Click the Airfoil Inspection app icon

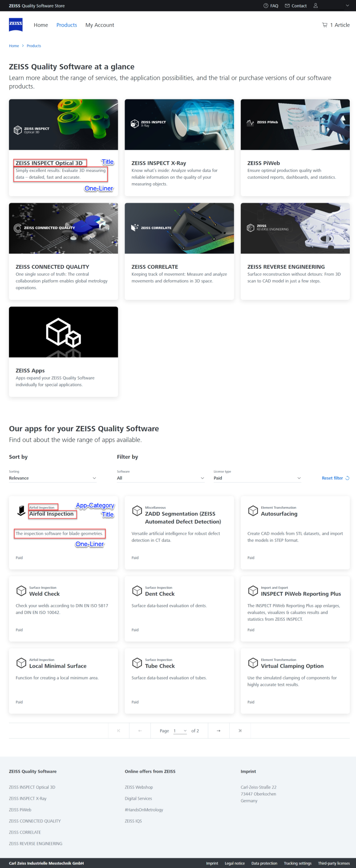[x=21, y=511]
